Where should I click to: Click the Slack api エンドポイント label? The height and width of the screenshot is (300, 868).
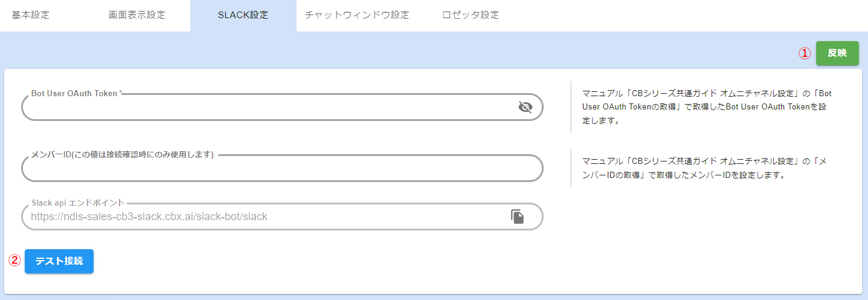pos(78,203)
